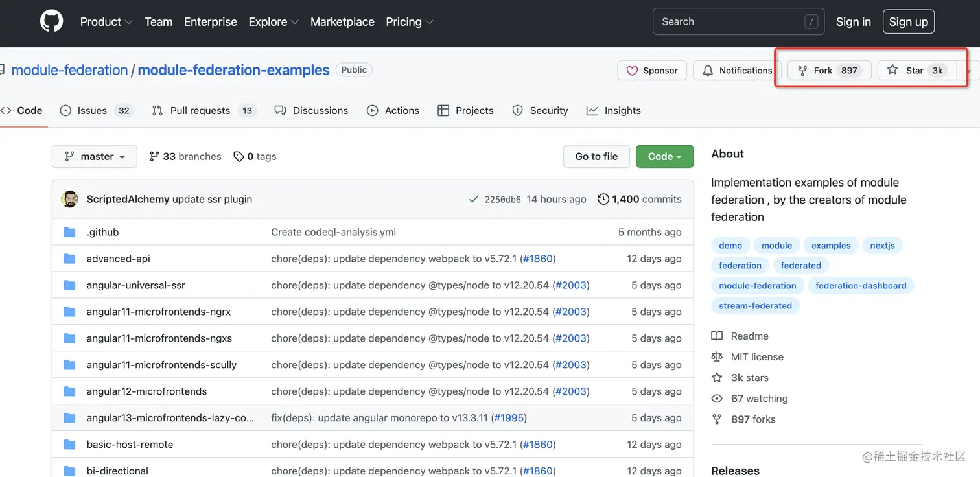
Task: Expand the Explore menu
Action: pos(273,21)
